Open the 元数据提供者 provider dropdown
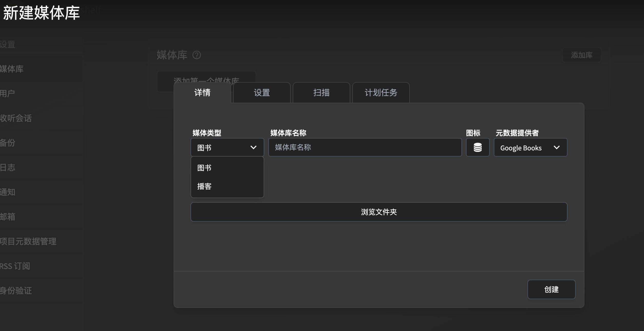 530,147
